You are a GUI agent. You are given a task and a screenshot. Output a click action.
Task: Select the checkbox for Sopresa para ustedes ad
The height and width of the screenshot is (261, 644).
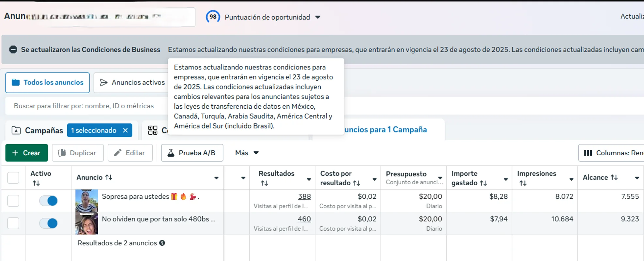pyautogui.click(x=13, y=201)
